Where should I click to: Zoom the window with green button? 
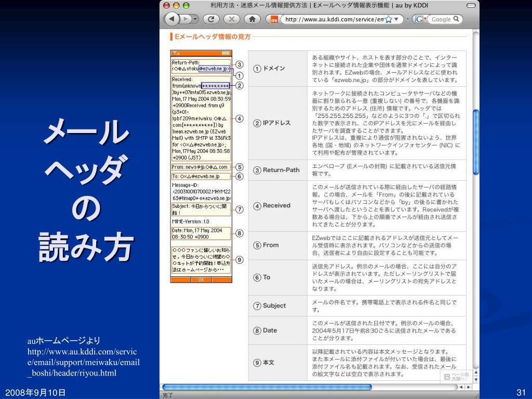186,5
